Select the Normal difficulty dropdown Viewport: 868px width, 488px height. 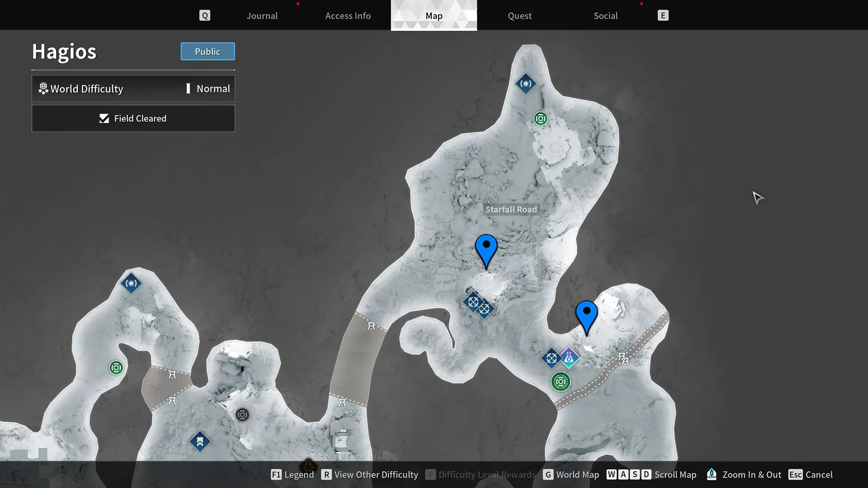click(x=213, y=88)
